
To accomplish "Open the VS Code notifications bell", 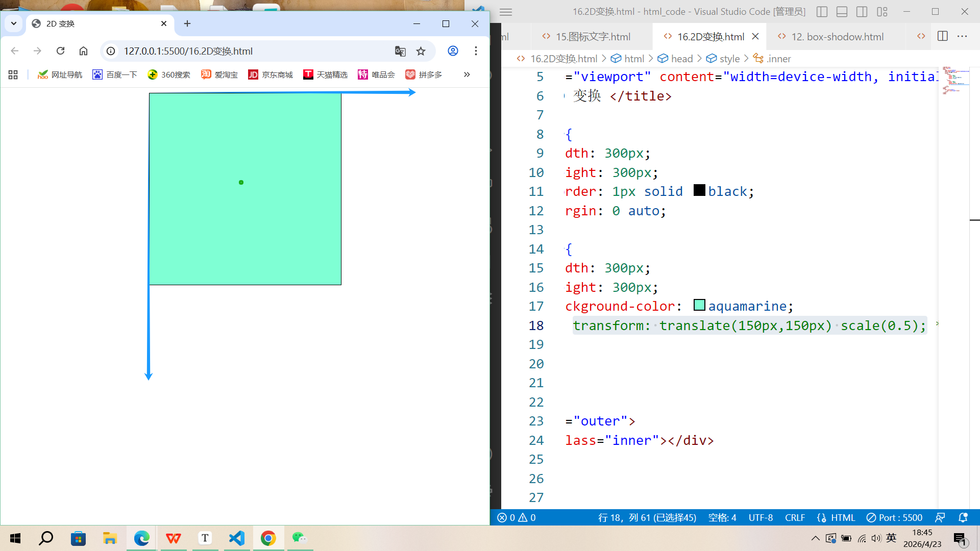I will [x=963, y=517].
